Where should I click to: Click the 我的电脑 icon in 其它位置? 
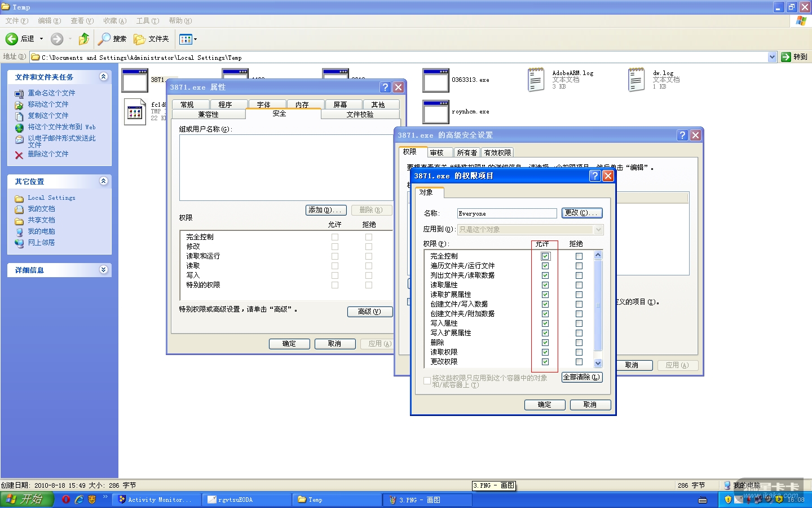click(19, 232)
